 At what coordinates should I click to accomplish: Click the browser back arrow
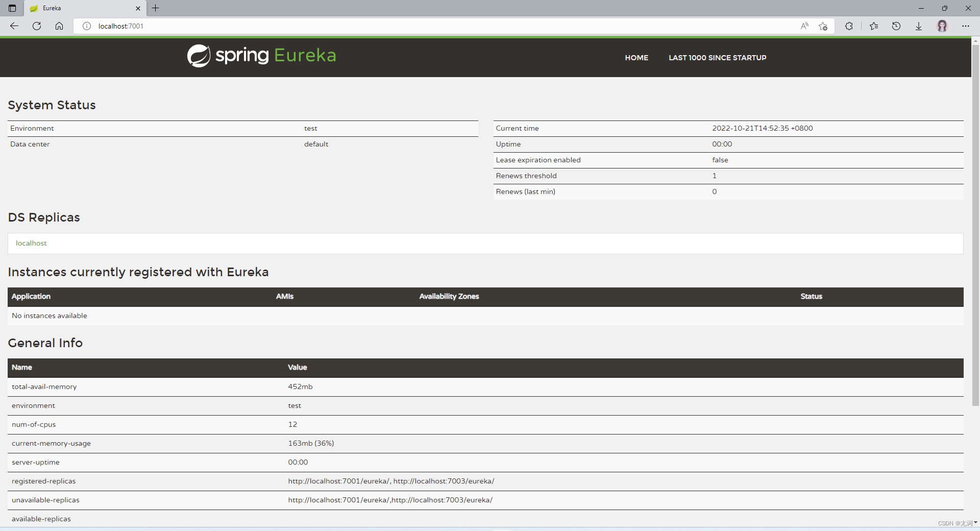pos(14,26)
